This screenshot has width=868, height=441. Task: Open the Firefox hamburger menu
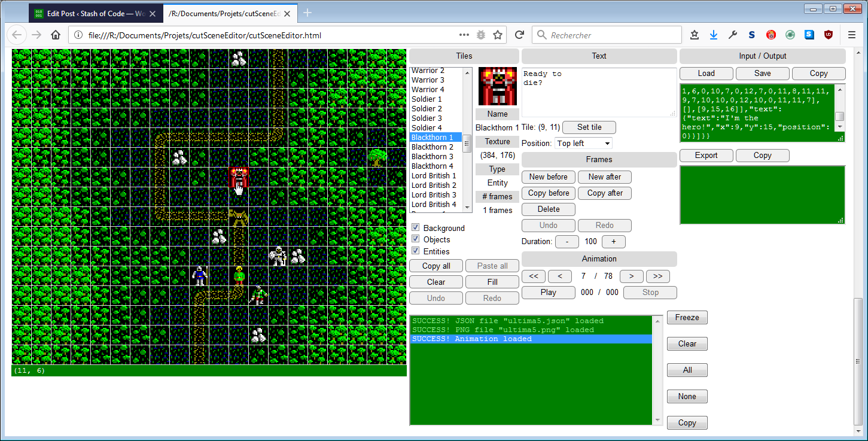(x=852, y=35)
